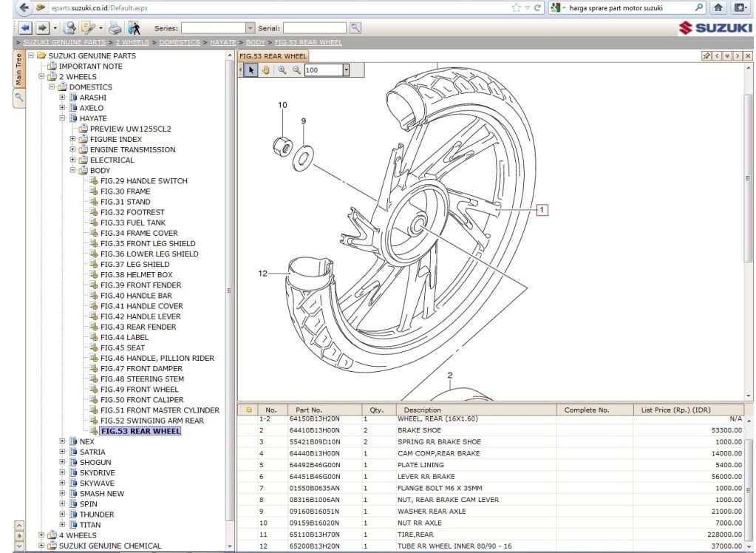The width and height of the screenshot is (756, 553).
Task: Follow the HAYATE breadcrumb link
Action: coord(222,42)
